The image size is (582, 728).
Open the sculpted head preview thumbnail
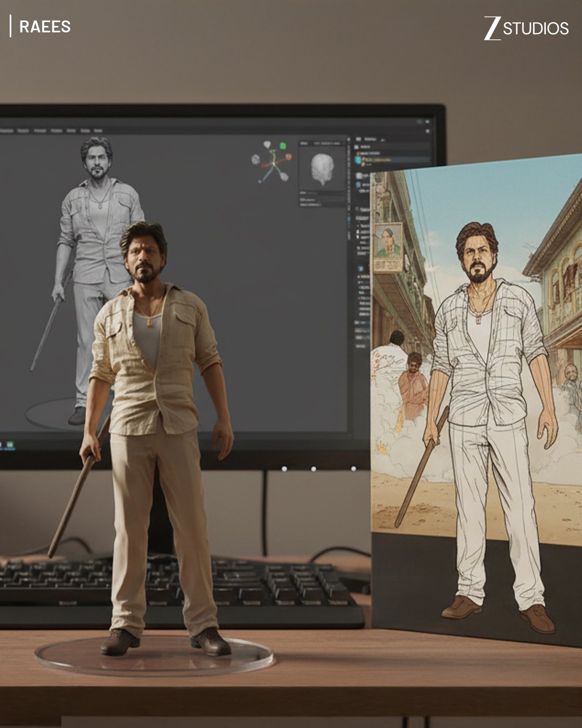coord(322,169)
